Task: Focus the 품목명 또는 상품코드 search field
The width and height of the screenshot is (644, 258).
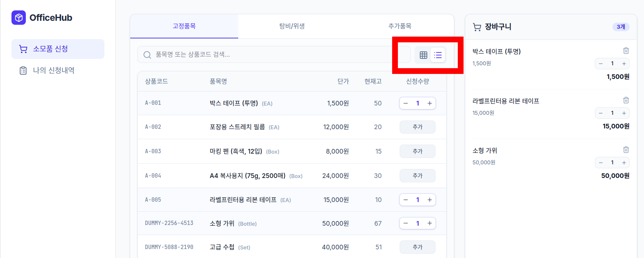Action: click(274, 55)
